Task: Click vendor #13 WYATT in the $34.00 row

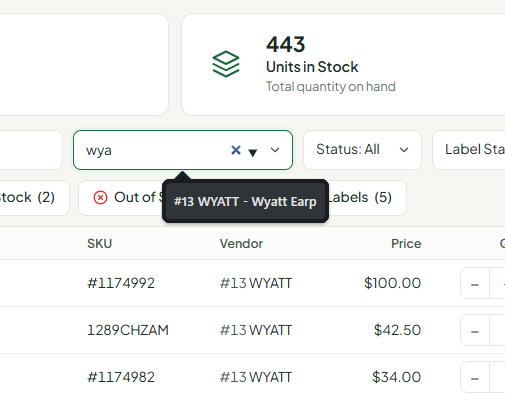Action: (256, 377)
